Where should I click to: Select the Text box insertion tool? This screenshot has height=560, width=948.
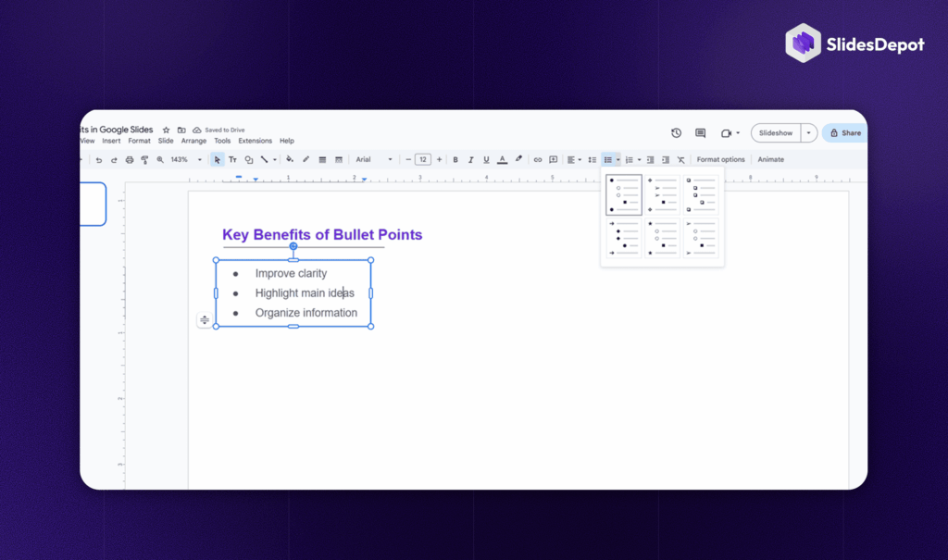[232, 159]
